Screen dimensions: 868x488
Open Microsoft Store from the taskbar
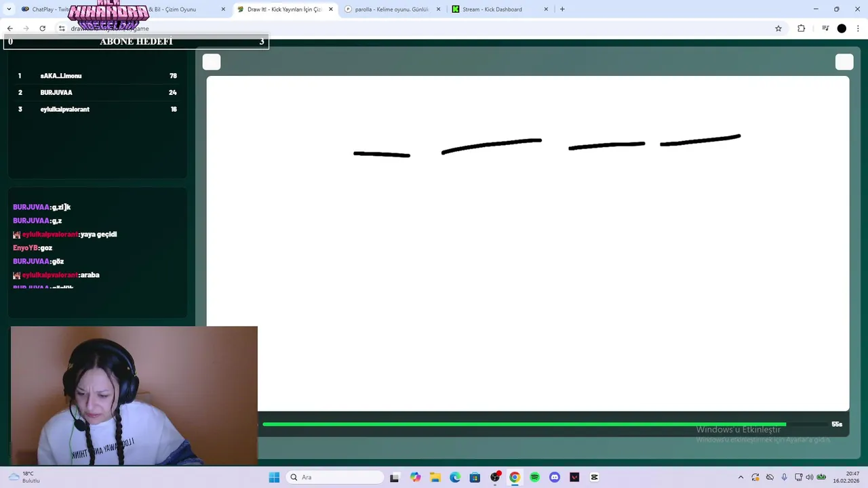475,477
